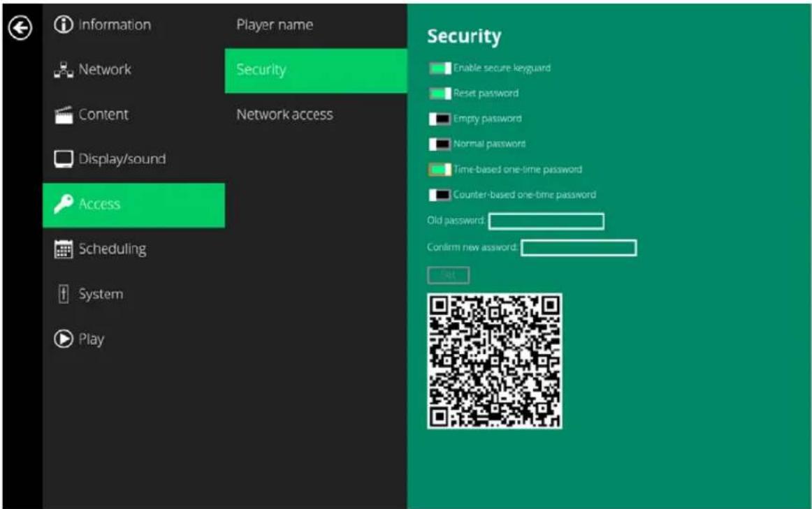Turn on Empty password switch
812x509 pixels.
pyautogui.click(x=440, y=119)
